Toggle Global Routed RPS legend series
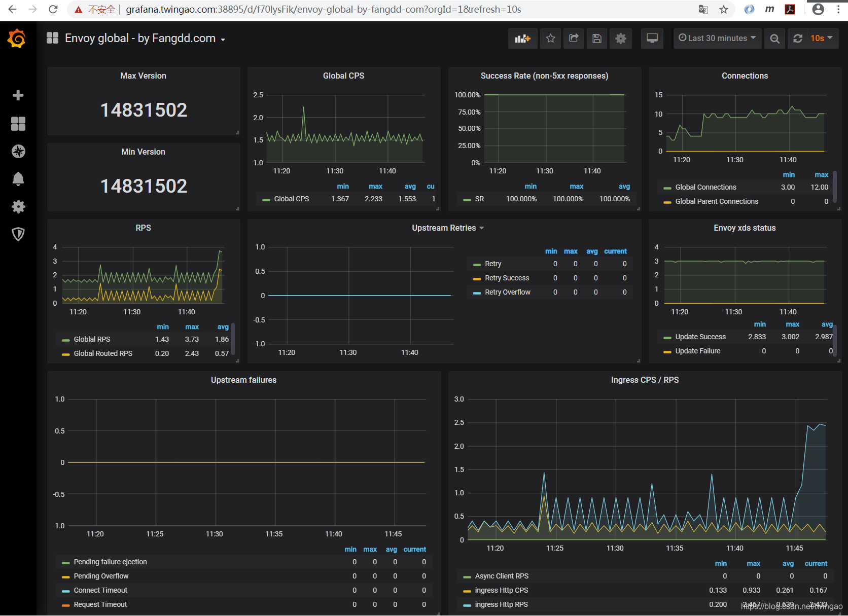848x616 pixels. point(103,353)
